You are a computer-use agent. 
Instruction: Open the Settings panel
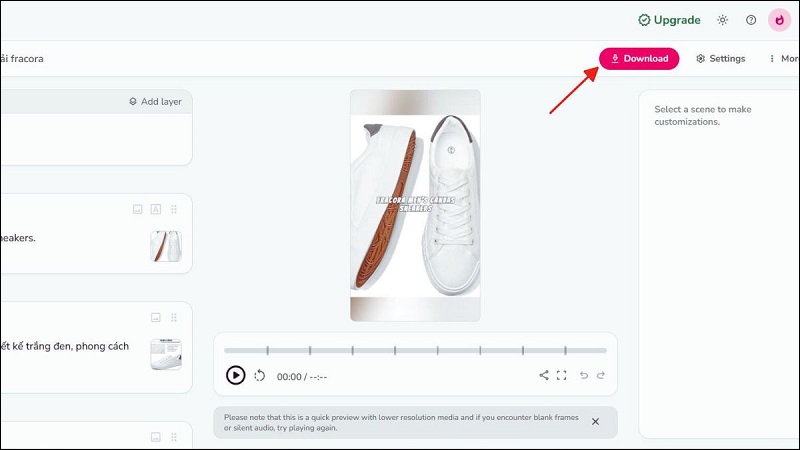[x=720, y=59]
